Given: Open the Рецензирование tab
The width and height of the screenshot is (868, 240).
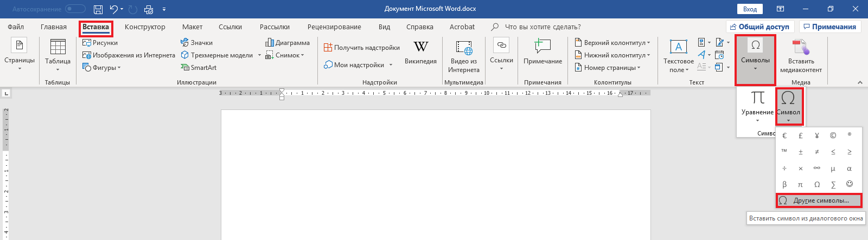Looking at the screenshot, I should (x=334, y=27).
